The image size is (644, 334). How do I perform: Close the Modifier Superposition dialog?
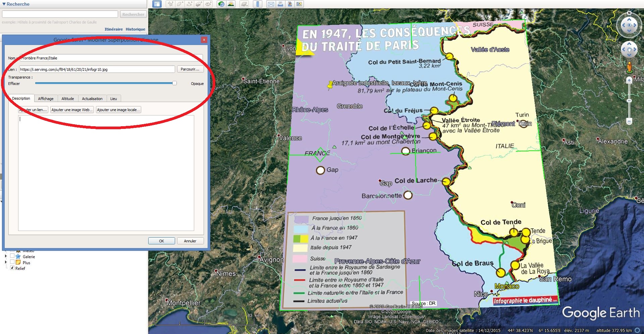pos(204,40)
